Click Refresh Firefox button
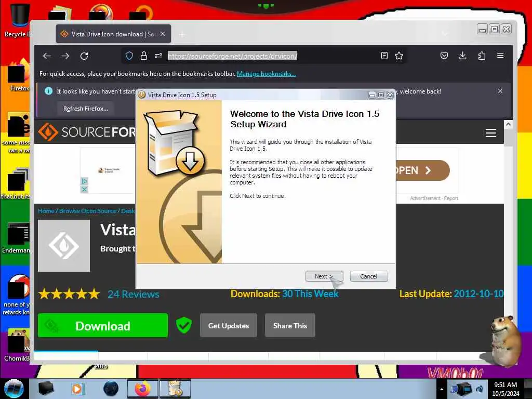The width and height of the screenshot is (532, 399). (x=86, y=109)
